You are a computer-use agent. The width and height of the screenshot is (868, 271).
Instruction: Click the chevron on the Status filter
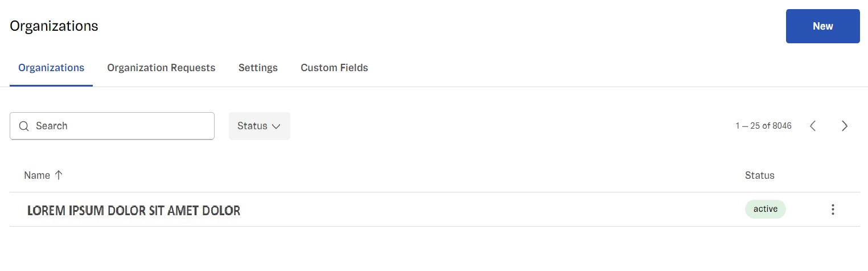pyautogui.click(x=277, y=126)
